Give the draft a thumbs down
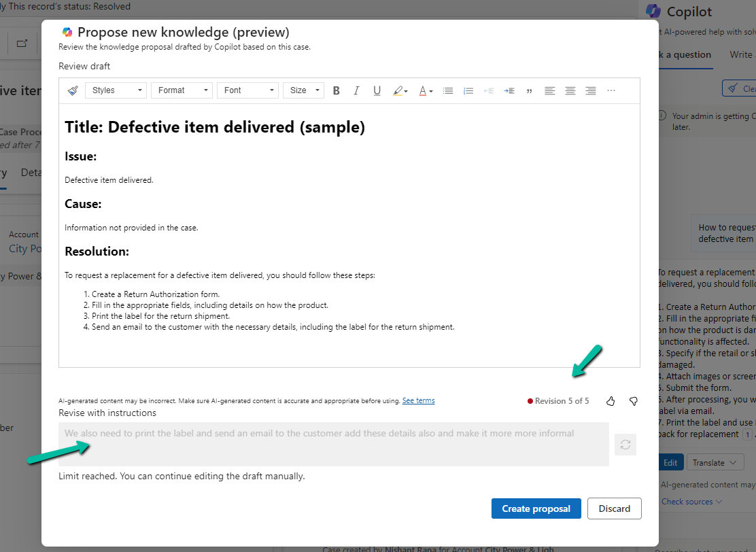Viewport: 756px width, 552px height. pyautogui.click(x=633, y=401)
